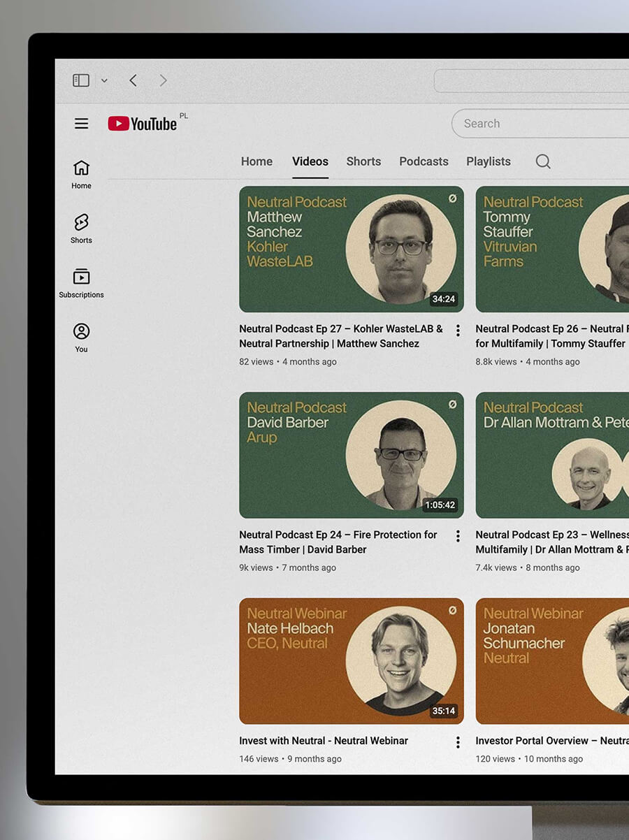
Task: Open the Dr Allan Mottram podcast thumbnail
Action: point(552,455)
